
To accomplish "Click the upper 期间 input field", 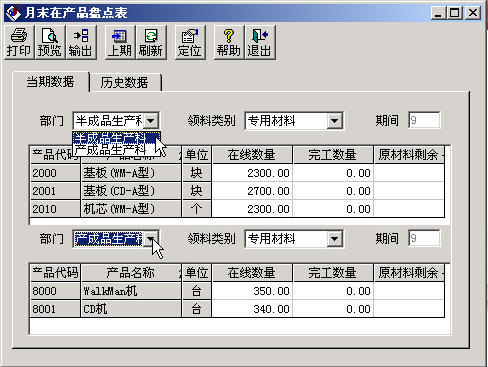I will tap(424, 120).
